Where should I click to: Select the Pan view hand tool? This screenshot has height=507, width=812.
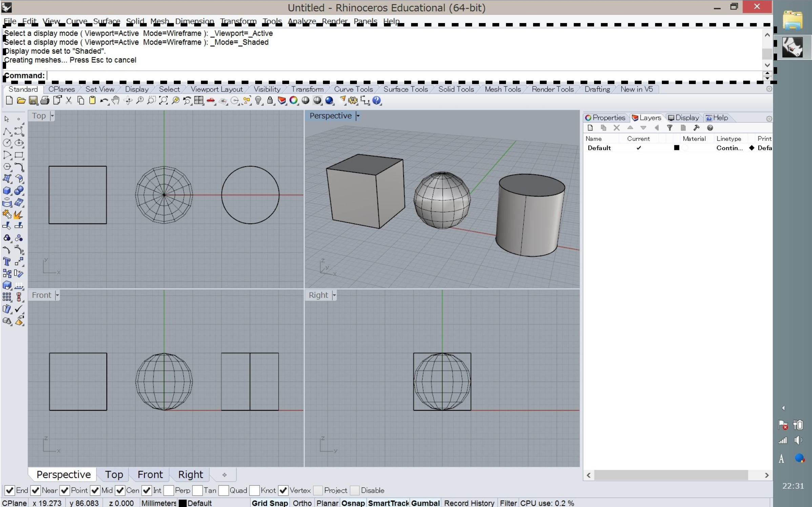(x=115, y=100)
